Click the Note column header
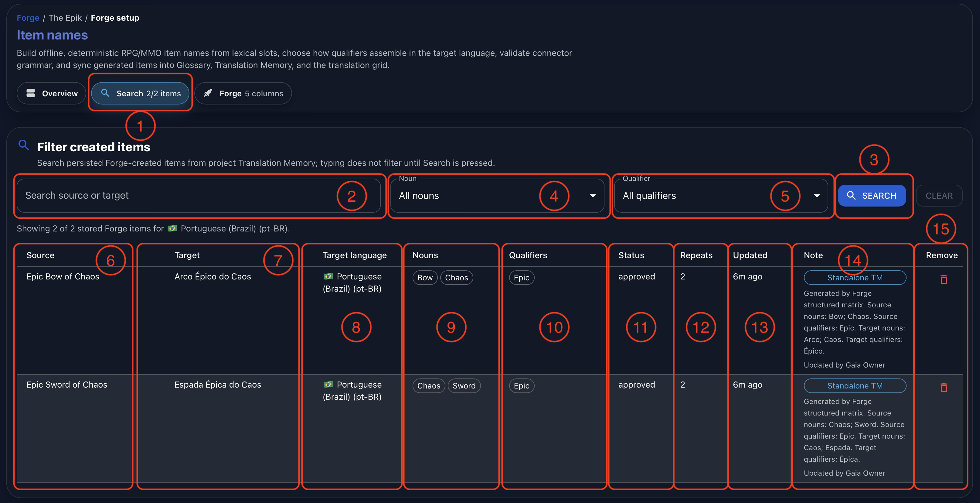This screenshot has height=503, width=980. coord(813,255)
